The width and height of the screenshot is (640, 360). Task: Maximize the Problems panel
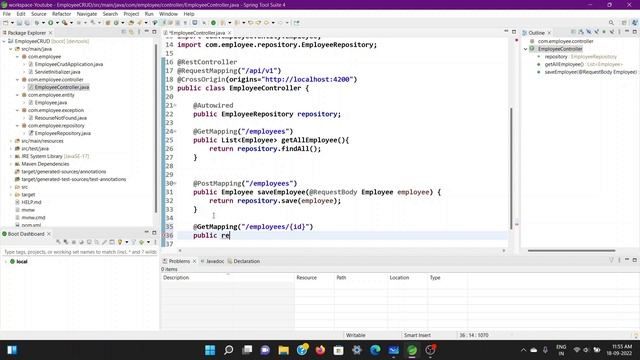coord(634,260)
